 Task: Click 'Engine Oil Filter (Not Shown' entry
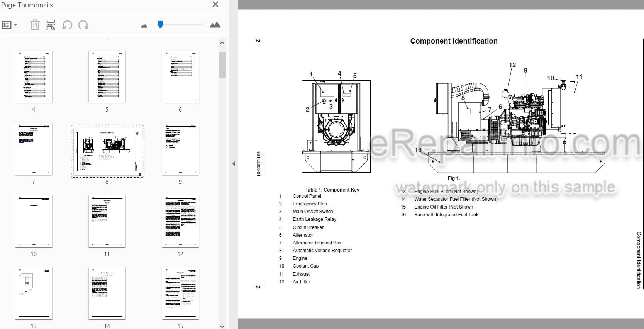point(444,207)
